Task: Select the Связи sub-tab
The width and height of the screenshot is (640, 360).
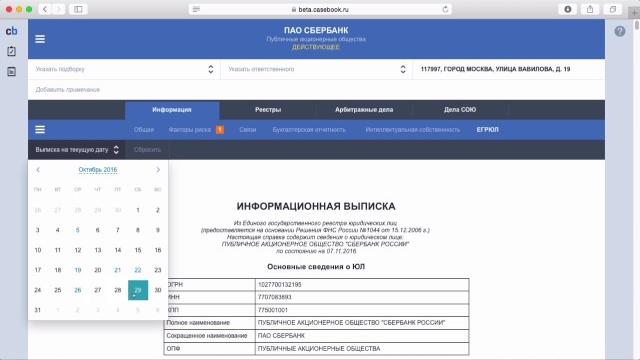Action: pyautogui.click(x=248, y=129)
